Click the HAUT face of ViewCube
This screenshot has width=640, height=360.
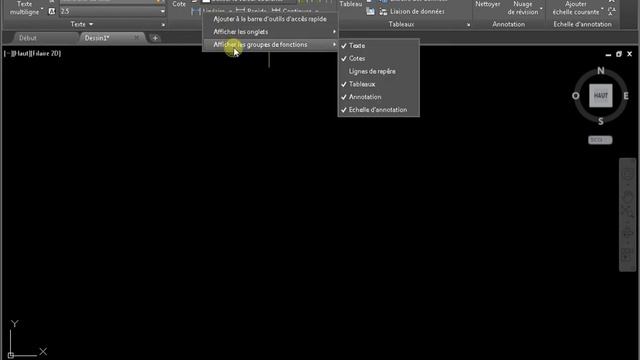tap(601, 96)
